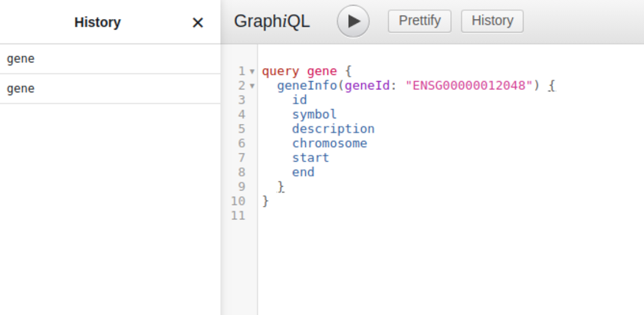Click the 'start' field on line 7
Viewport: 644px width, 315px height.
coord(310,158)
